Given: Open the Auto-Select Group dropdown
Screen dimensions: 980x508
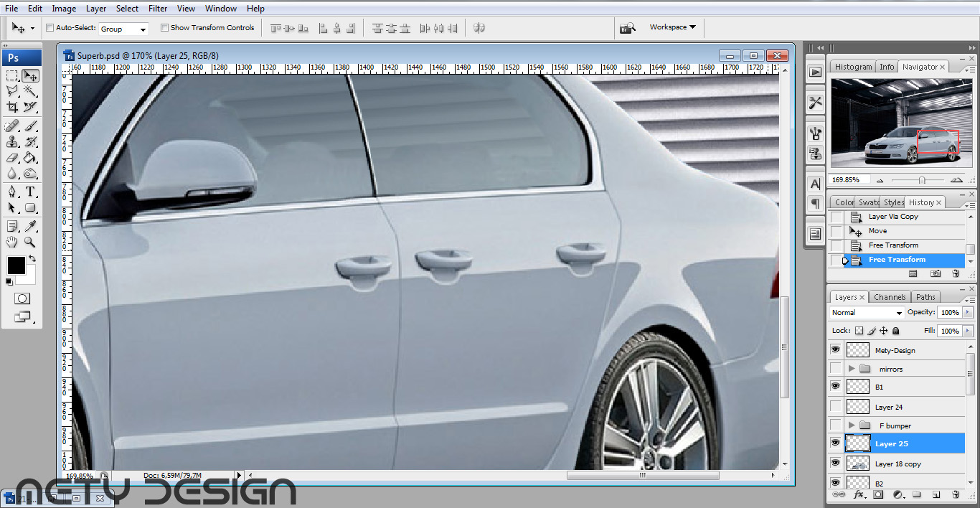Looking at the screenshot, I should [x=123, y=29].
